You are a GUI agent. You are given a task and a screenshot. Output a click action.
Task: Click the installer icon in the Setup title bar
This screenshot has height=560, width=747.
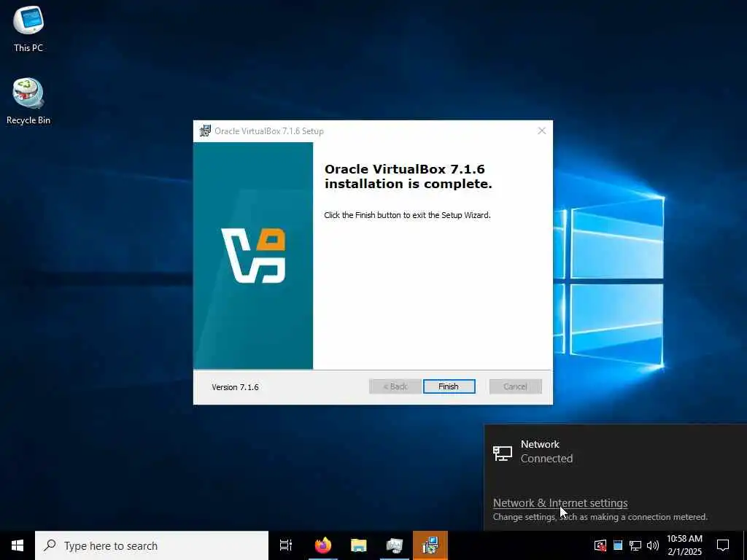(205, 131)
